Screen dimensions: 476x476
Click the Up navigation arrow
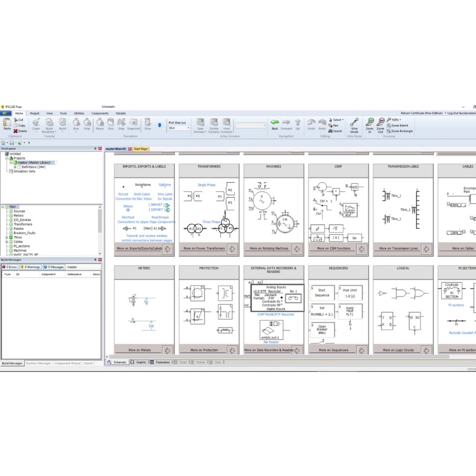pyautogui.click(x=298, y=122)
